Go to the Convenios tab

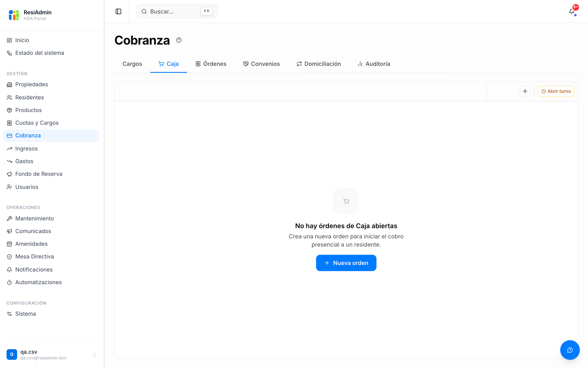(x=262, y=64)
